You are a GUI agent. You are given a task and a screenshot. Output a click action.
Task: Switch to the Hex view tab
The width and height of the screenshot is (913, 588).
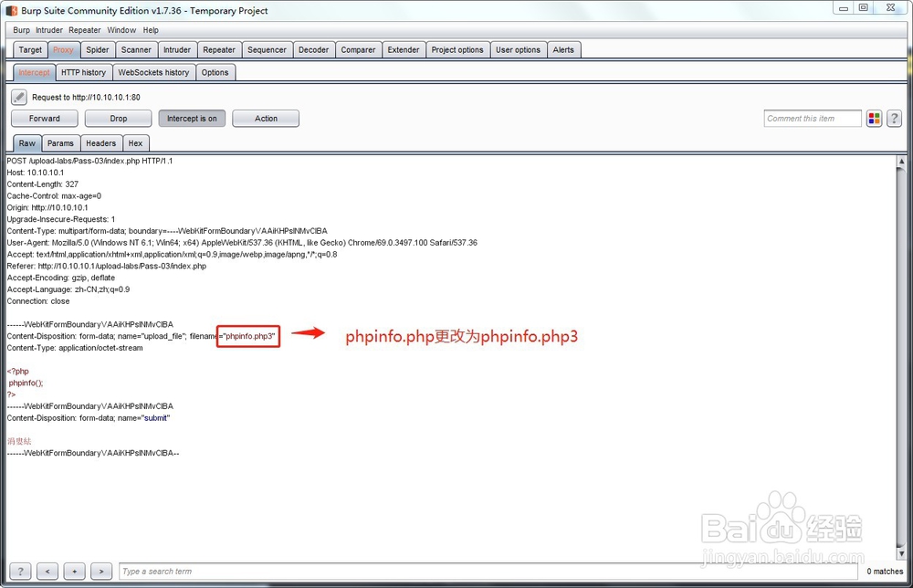[x=135, y=143]
